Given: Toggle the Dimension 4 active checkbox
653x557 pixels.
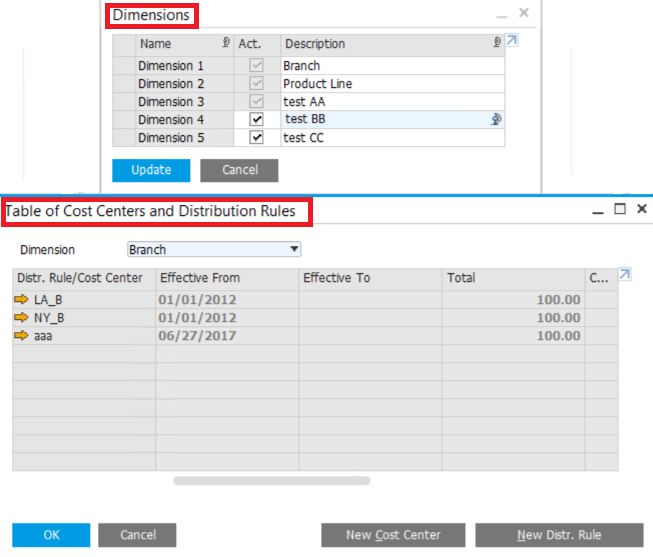Looking at the screenshot, I should 256,120.
